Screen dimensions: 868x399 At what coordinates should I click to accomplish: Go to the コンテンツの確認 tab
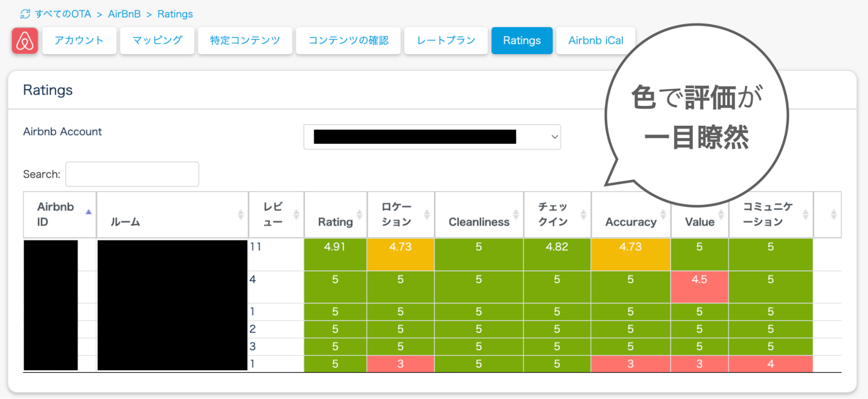pos(348,41)
